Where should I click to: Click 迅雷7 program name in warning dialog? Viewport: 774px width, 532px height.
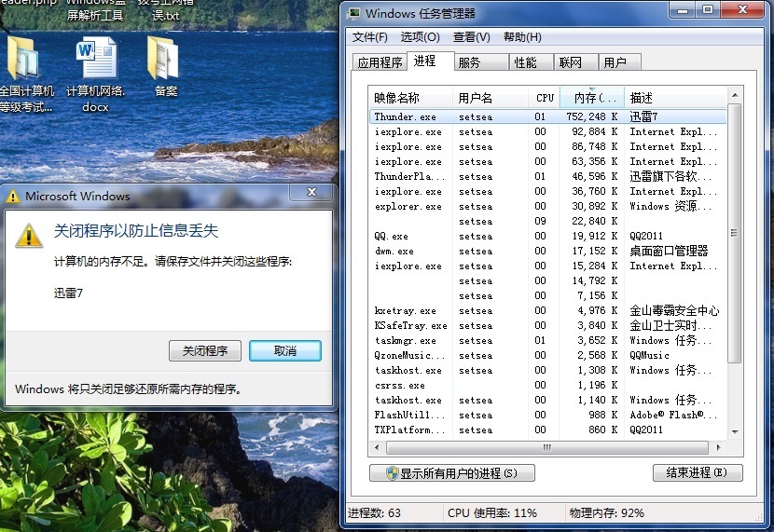click(x=68, y=293)
